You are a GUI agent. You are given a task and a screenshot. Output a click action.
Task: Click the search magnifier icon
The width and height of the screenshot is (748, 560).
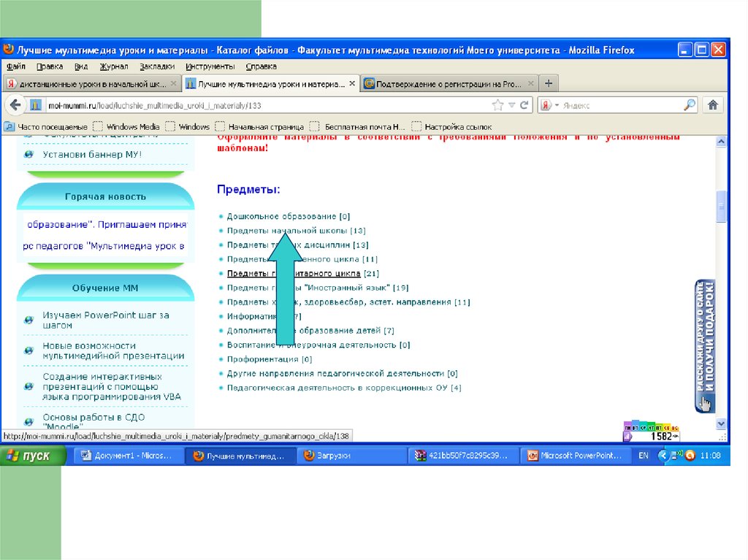(689, 105)
